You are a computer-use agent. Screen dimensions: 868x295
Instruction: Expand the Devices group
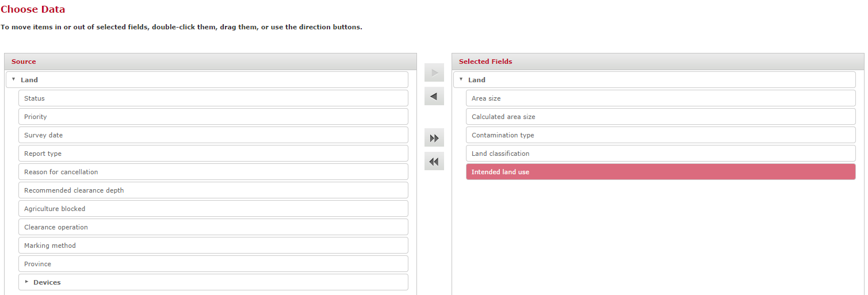26,282
